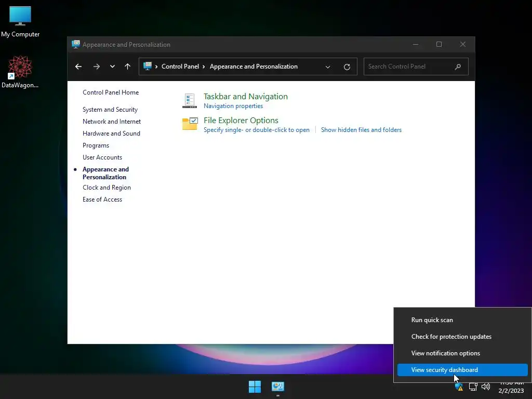Click the search magnifier icon

[458, 66]
